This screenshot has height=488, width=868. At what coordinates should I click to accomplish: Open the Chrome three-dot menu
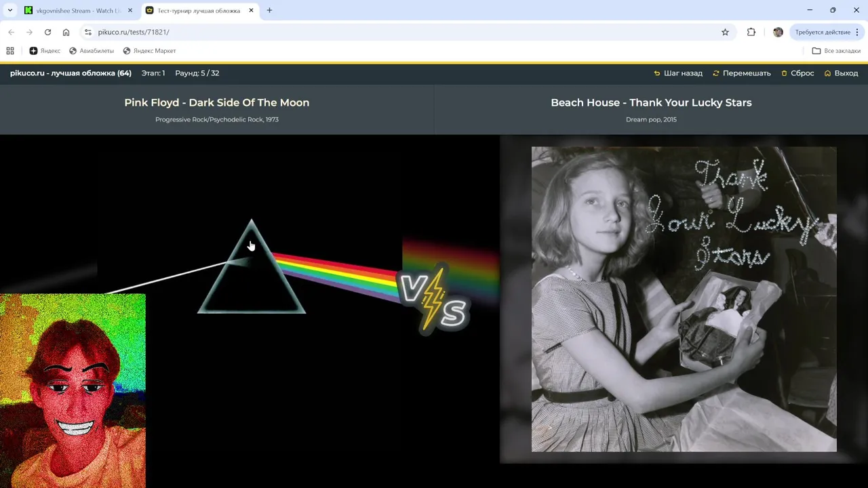tap(857, 32)
